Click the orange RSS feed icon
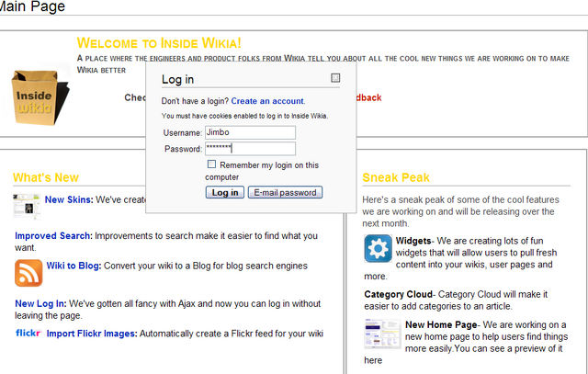 (x=28, y=273)
